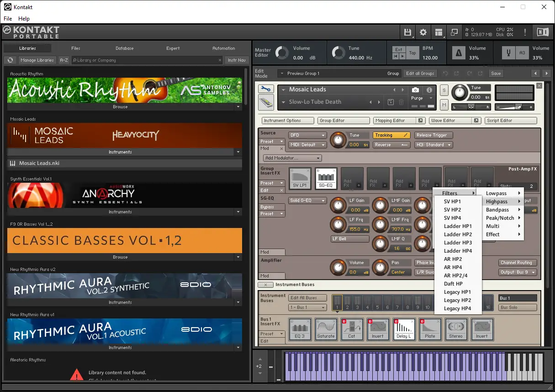
Task: Click the camera snapshot icon
Action: (x=415, y=90)
